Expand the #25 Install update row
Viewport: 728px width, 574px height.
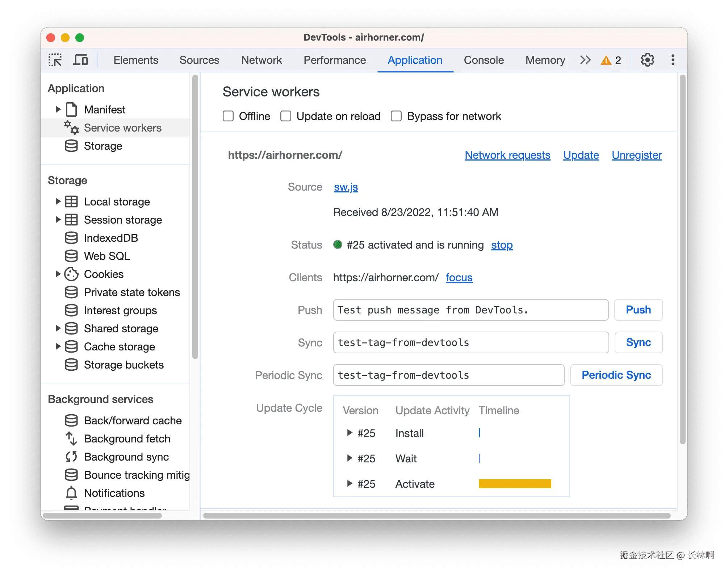(350, 433)
